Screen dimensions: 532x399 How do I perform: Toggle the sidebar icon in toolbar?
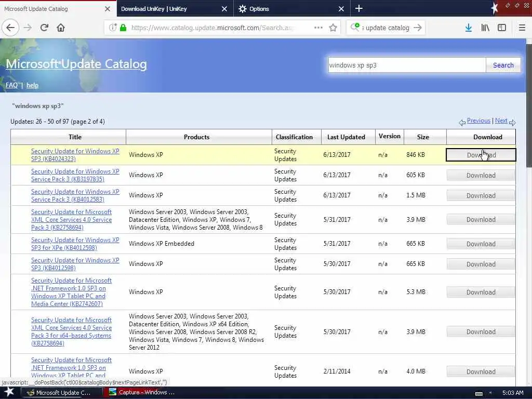(502, 28)
